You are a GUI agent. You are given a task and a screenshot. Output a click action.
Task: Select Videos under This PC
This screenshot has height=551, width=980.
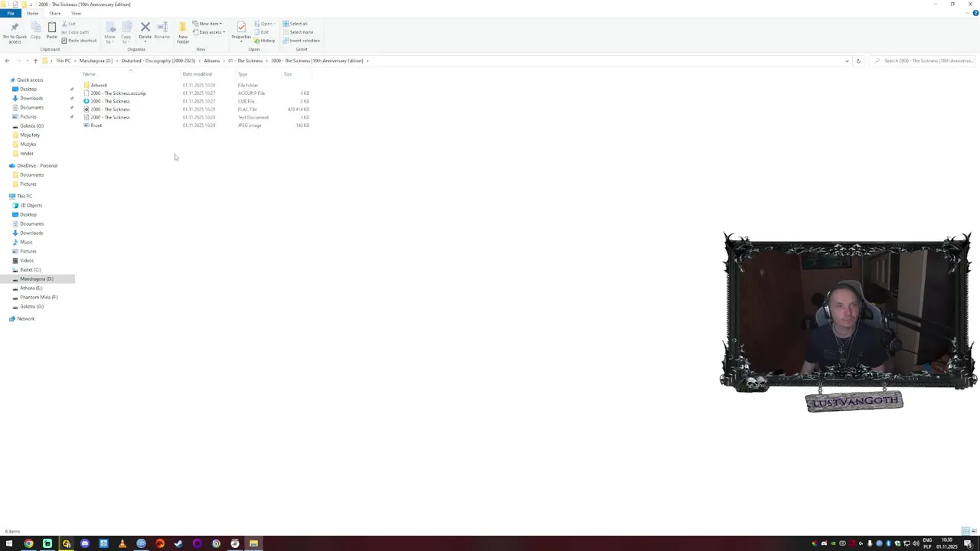click(27, 260)
